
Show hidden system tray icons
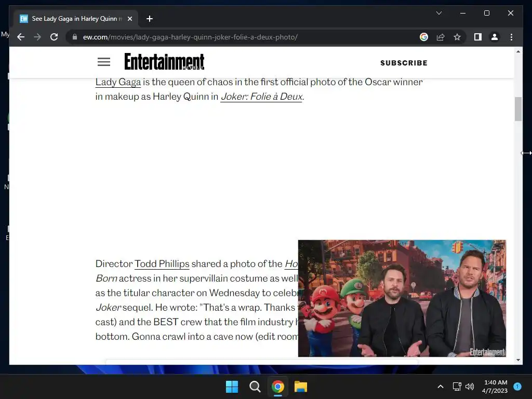441,387
